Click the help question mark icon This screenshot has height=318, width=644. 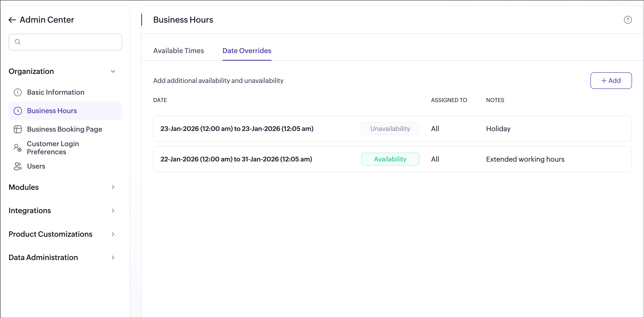point(628,20)
